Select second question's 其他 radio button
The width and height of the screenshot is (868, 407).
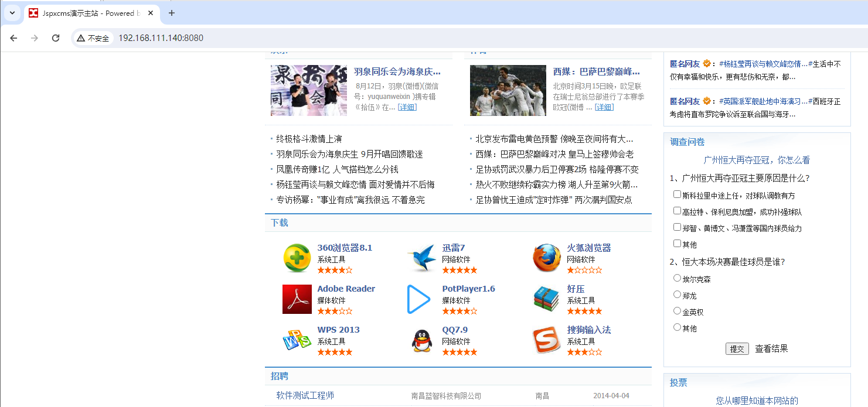tap(678, 327)
